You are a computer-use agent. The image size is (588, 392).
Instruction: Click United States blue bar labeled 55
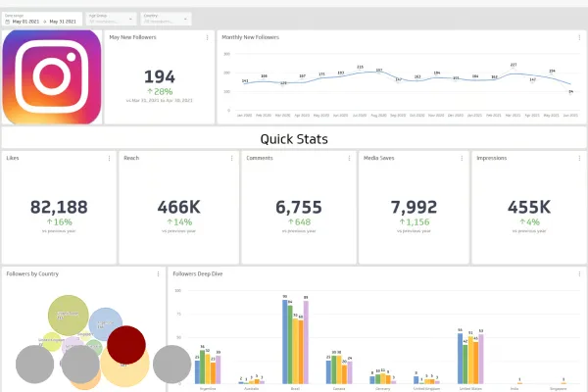pyautogui.click(x=461, y=359)
